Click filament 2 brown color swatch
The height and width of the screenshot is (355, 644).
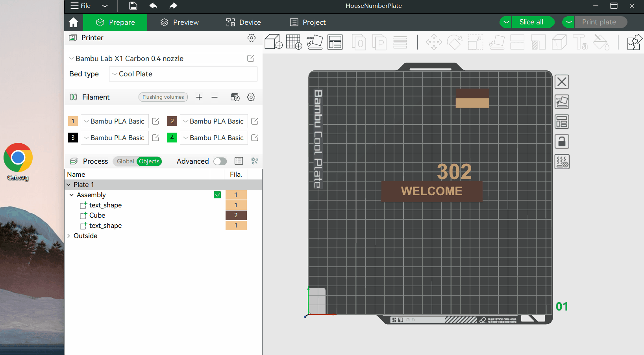pyautogui.click(x=172, y=121)
